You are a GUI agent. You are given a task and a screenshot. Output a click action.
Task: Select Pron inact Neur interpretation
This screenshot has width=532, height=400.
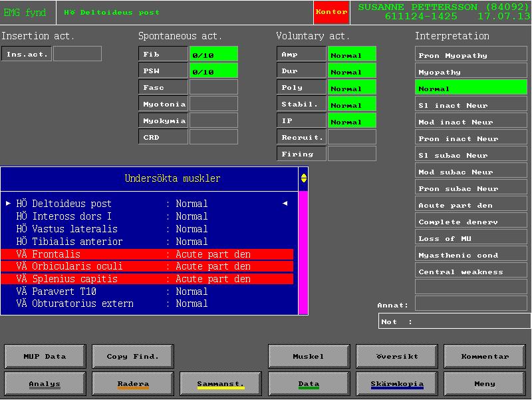click(x=471, y=137)
